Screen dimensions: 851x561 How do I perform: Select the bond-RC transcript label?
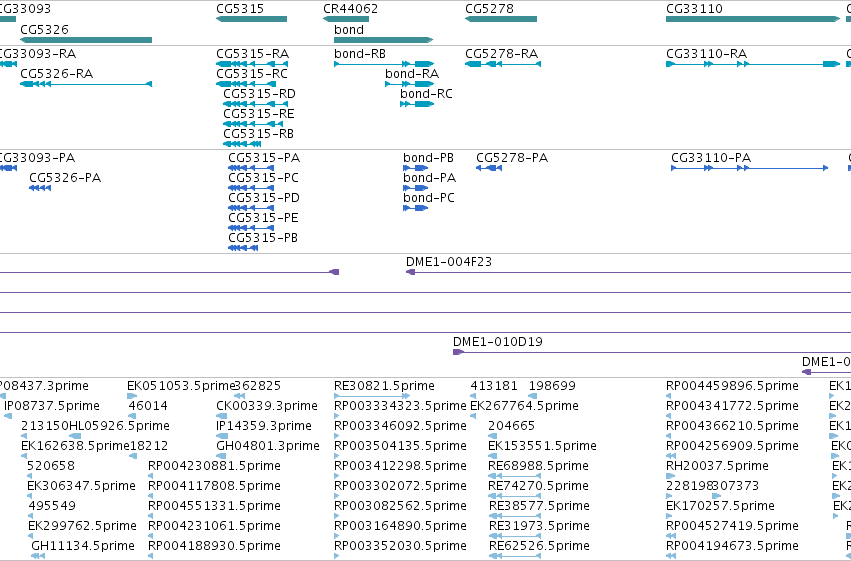click(426, 94)
